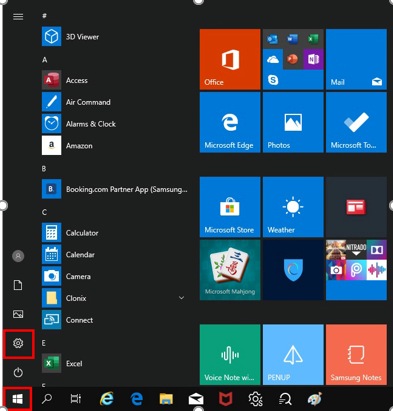Jump to letter E section header
Screen dimensions: 393x411
[x=44, y=343]
